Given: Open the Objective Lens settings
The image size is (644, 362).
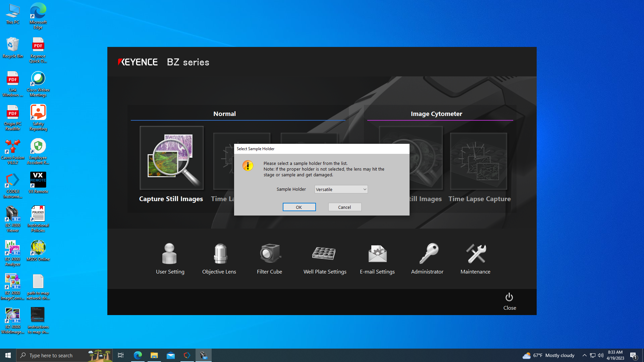Looking at the screenshot, I should (x=220, y=254).
